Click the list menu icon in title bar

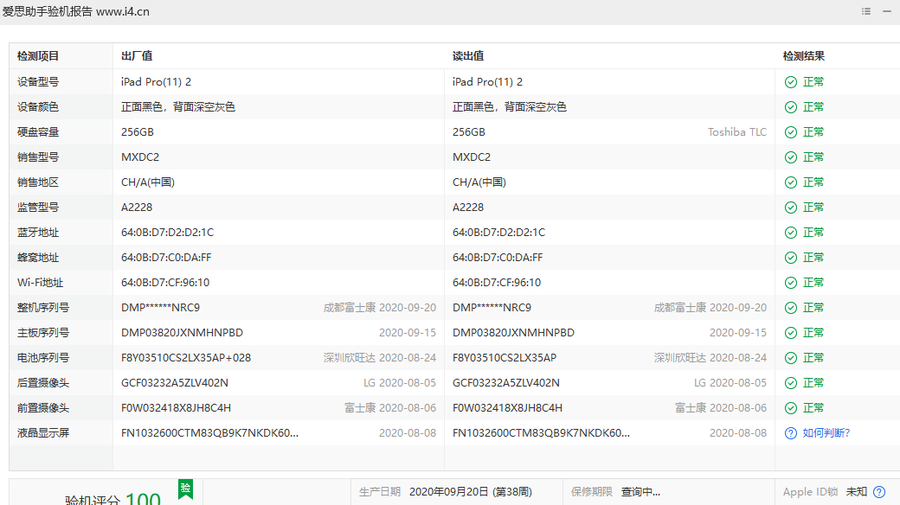866,11
